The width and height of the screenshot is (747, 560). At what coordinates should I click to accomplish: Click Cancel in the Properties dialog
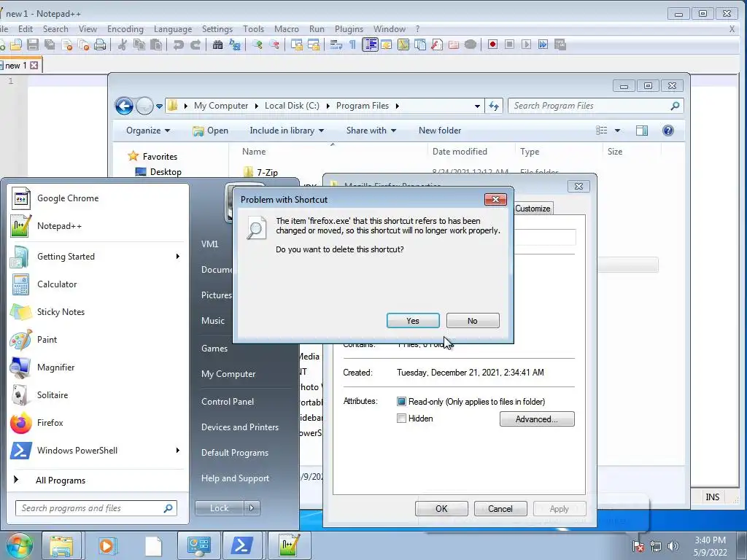tap(500, 508)
